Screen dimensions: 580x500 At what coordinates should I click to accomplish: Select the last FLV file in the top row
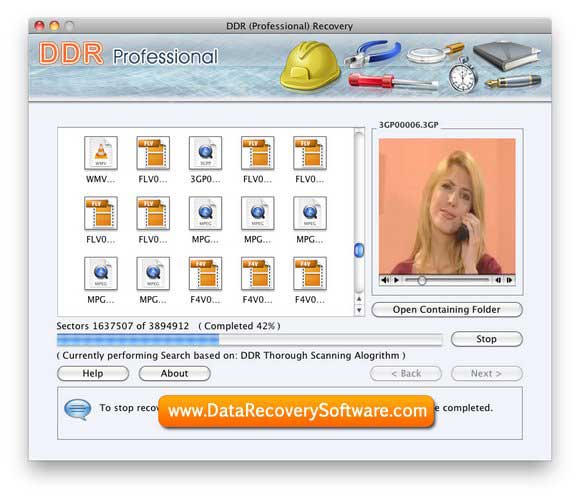(x=310, y=153)
